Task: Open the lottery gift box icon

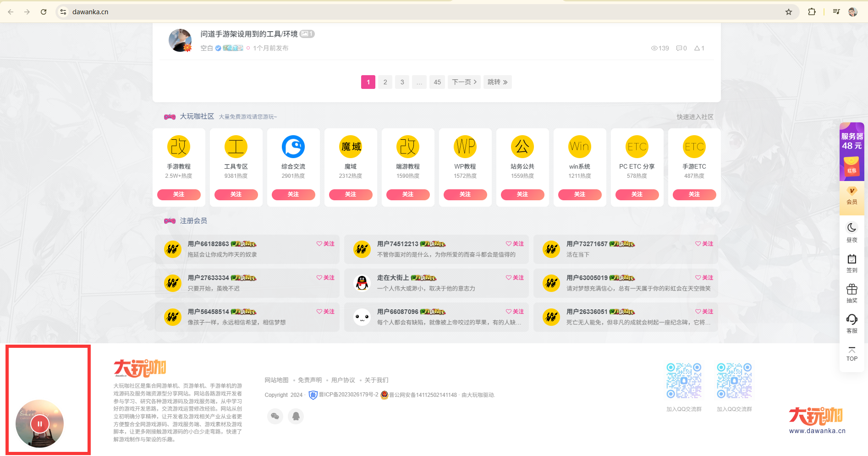Action: click(x=852, y=289)
